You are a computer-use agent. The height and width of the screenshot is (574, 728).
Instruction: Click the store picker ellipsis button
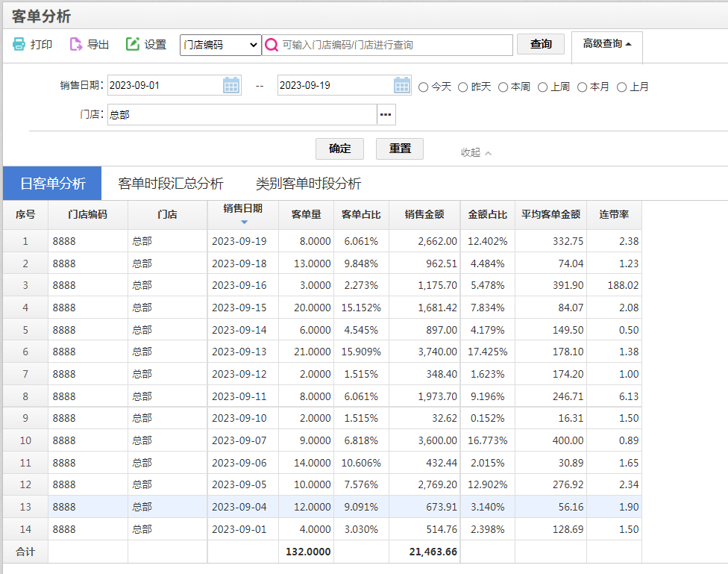coord(386,114)
